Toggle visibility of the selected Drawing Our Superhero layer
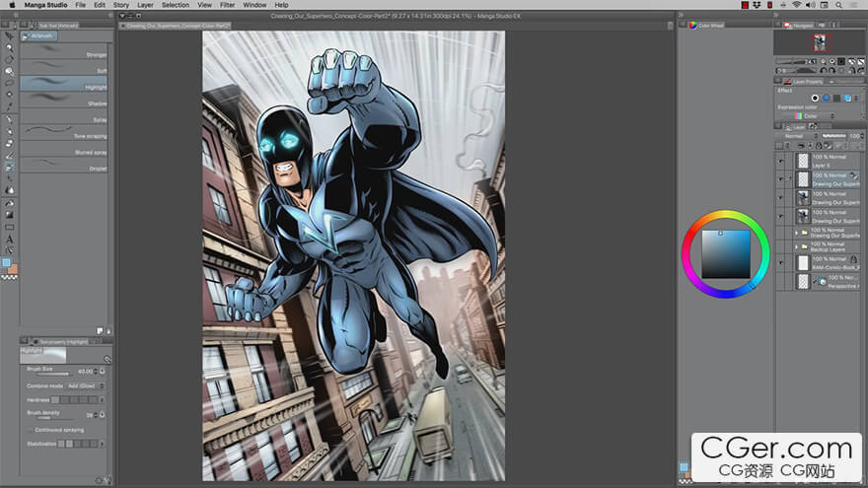The image size is (868, 488). tap(780, 179)
